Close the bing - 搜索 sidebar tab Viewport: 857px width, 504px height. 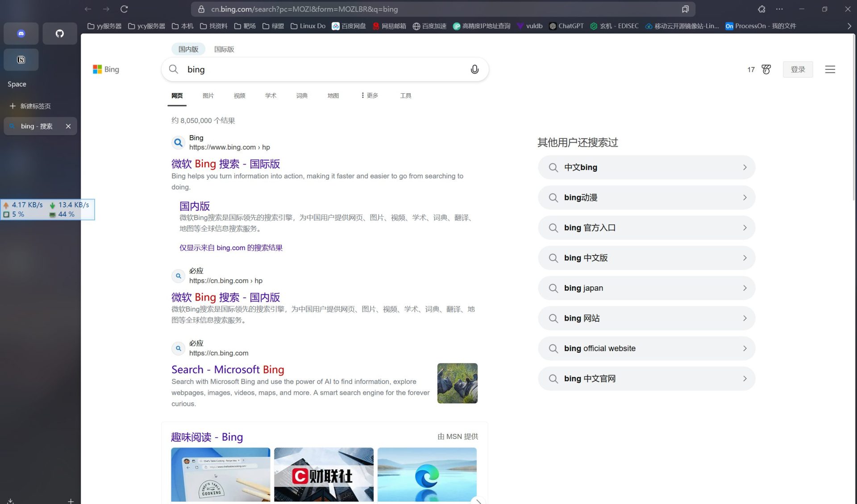click(68, 126)
